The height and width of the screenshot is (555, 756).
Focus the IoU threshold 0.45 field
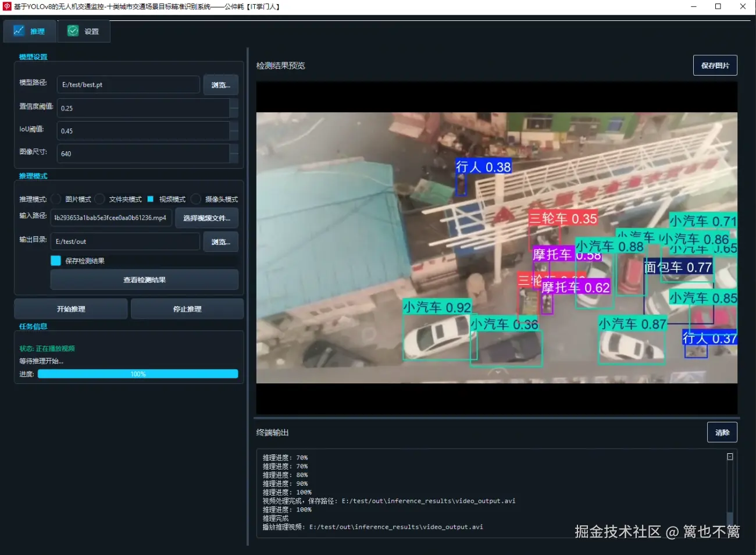(143, 131)
